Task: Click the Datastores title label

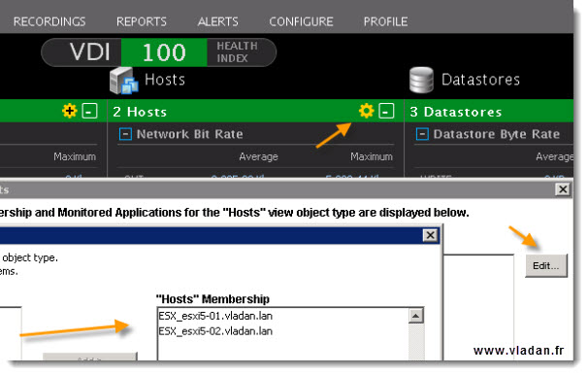Action: [480, 80]
